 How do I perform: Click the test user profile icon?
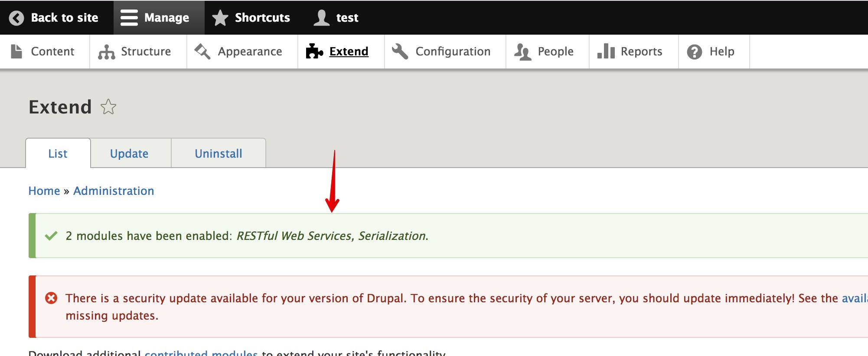[x=321, y=18]
